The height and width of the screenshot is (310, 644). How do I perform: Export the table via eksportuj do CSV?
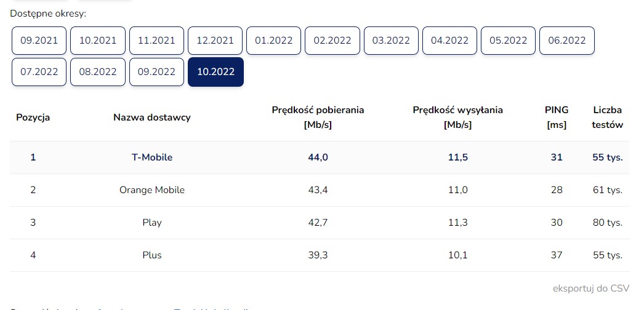click(591, 288)
